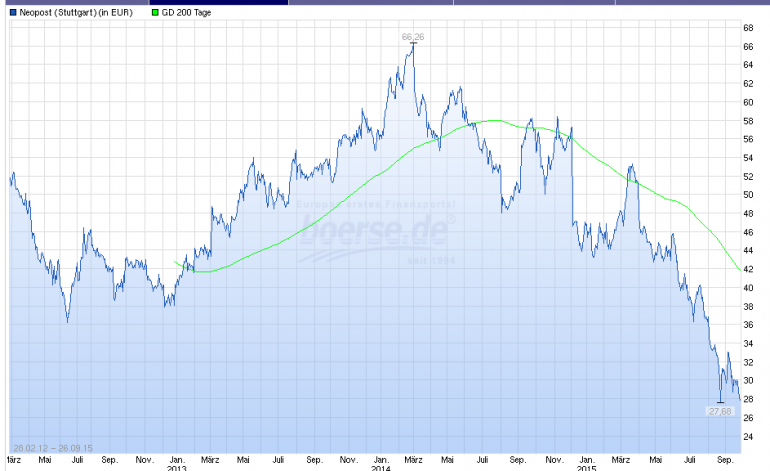
Task: Click the 'März' label right after Jan. 2015
Action: pyautogui.click(x=621, y=460)
